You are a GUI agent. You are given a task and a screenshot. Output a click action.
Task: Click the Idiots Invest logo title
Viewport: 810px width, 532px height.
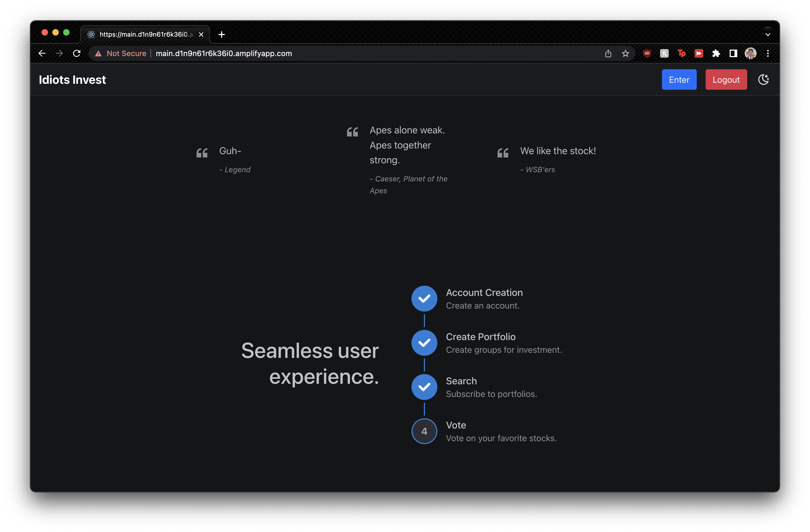[72, 80]
